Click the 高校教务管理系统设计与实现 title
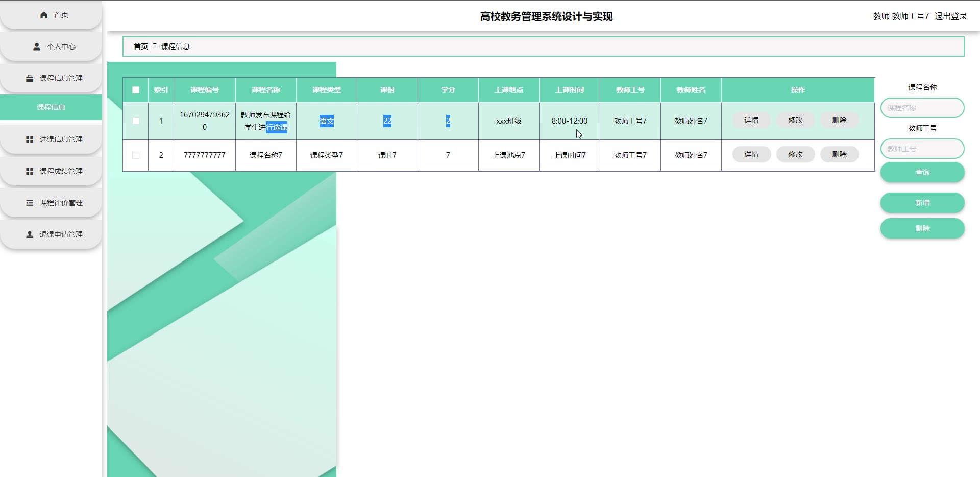980x477 pixels. [x=546, y=16]
